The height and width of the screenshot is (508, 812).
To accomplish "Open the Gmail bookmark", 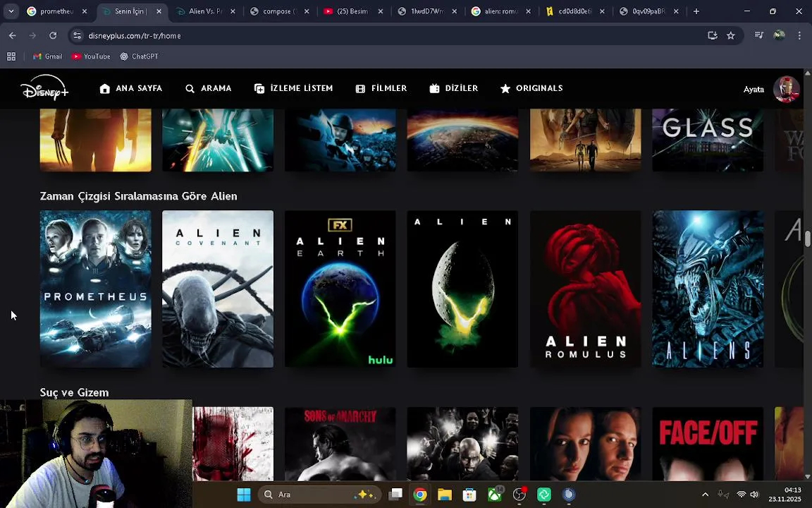I will coord(48,56).
